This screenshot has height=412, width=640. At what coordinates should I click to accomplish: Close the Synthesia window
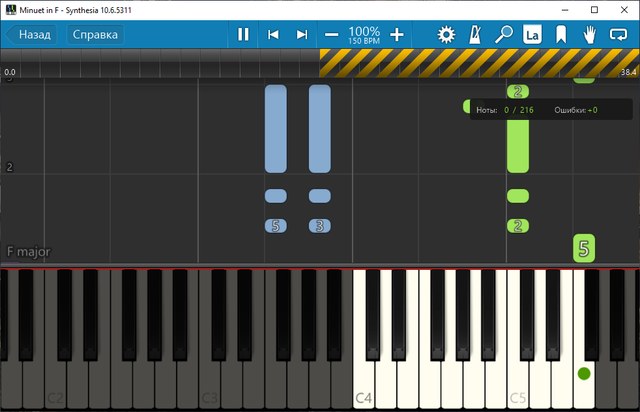624,10
